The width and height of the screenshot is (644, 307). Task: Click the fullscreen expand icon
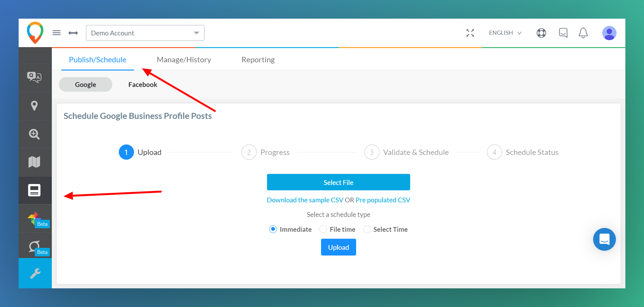click(470, 33)
